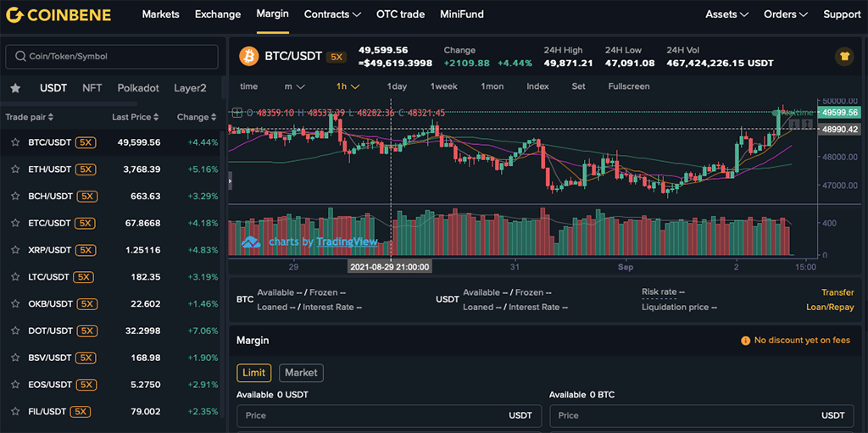Switch to NFT market tab

tap(92, 88)
